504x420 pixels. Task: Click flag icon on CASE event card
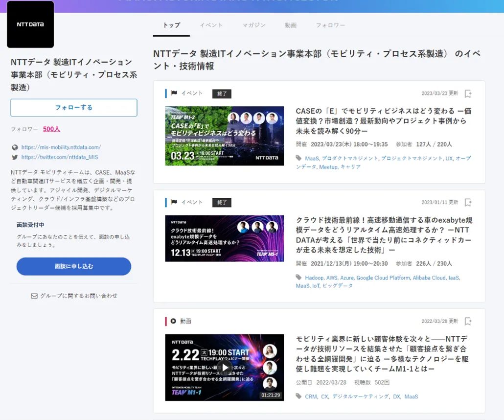tap(174, 93)
